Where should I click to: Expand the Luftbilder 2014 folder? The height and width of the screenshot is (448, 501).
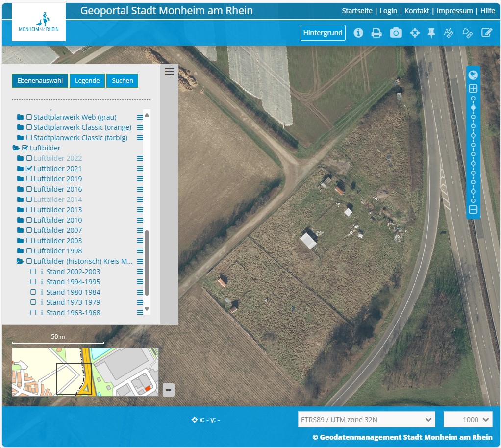coord(20,199)
